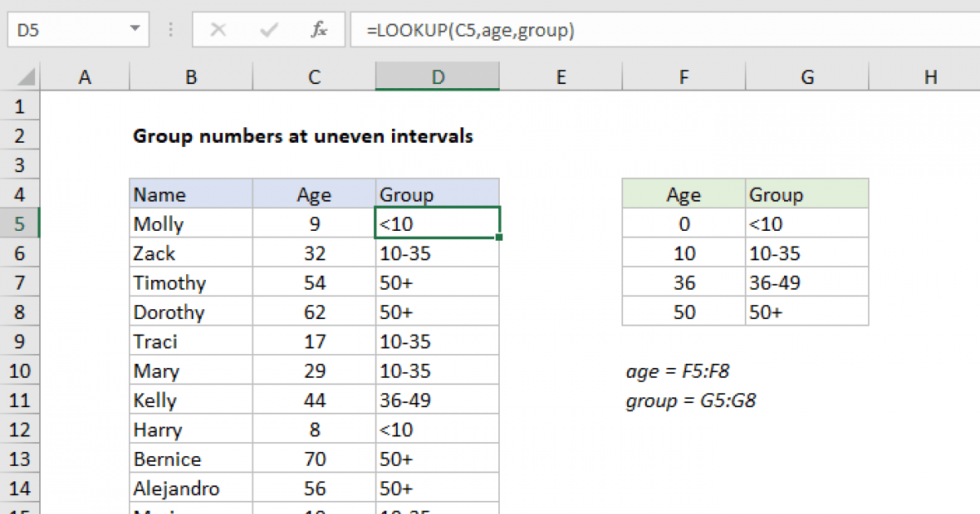Select row 5 header
The image size is (980, 514).
pyautogui.click(x=20, y=224)
